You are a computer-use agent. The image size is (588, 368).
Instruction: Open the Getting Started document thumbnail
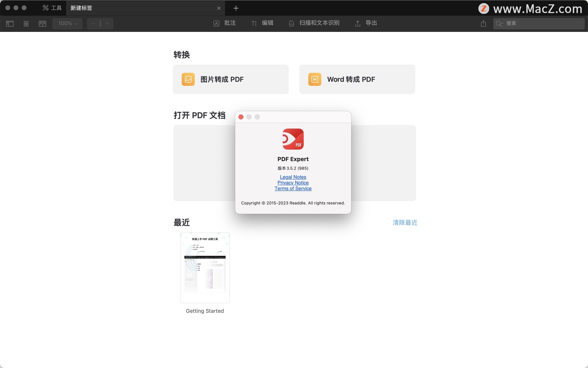205,268
